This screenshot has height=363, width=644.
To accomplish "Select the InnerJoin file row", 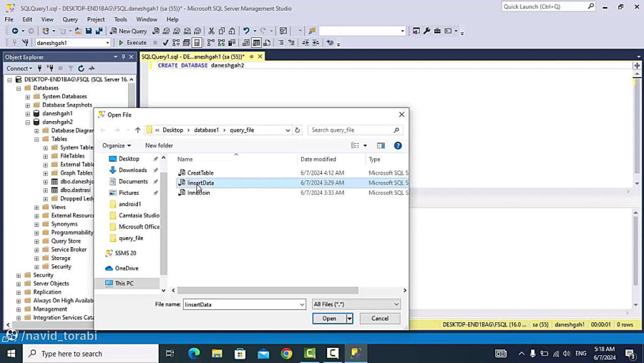I will pos(293,193).
